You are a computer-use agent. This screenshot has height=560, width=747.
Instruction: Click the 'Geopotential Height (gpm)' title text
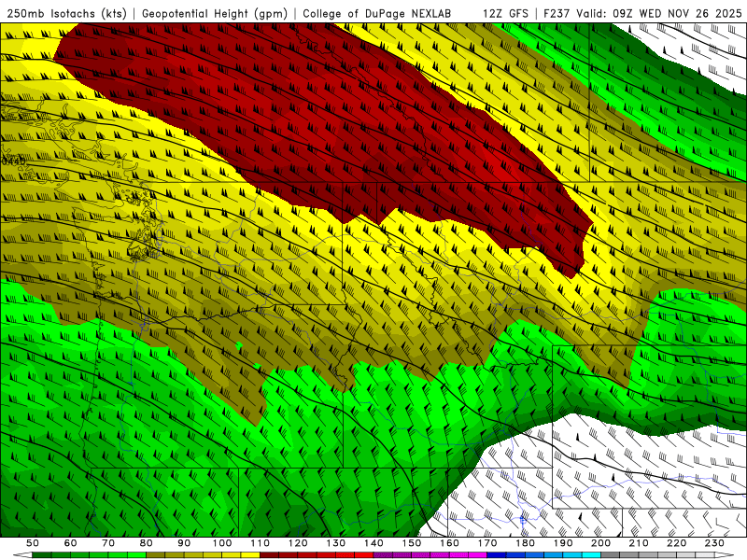(x=215, y=14)
